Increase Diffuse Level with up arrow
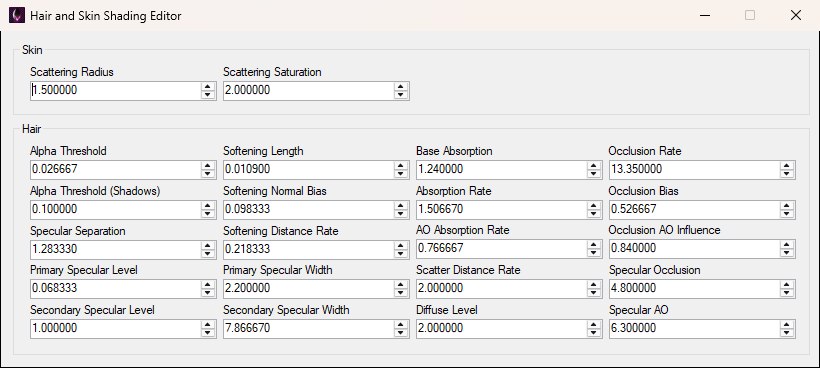 point(594,325)
